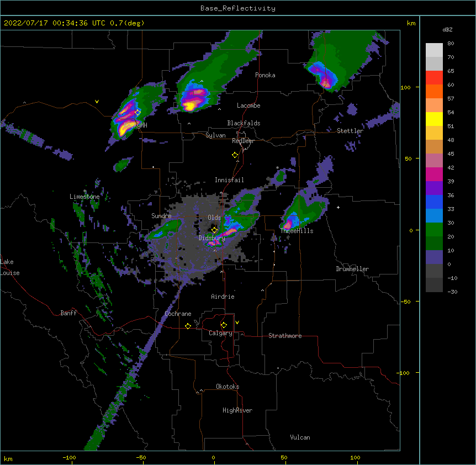Click the Limestone label
The image size is (476, 465).
(x=84, y=197)
